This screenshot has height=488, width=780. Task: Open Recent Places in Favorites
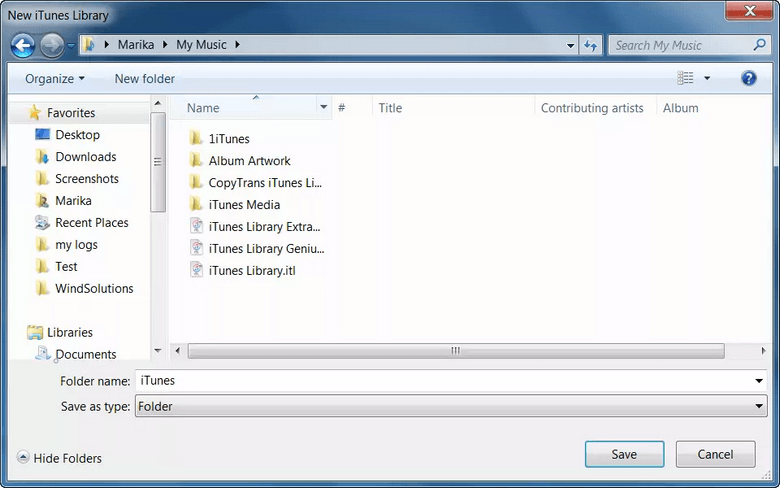pos(92,222)
